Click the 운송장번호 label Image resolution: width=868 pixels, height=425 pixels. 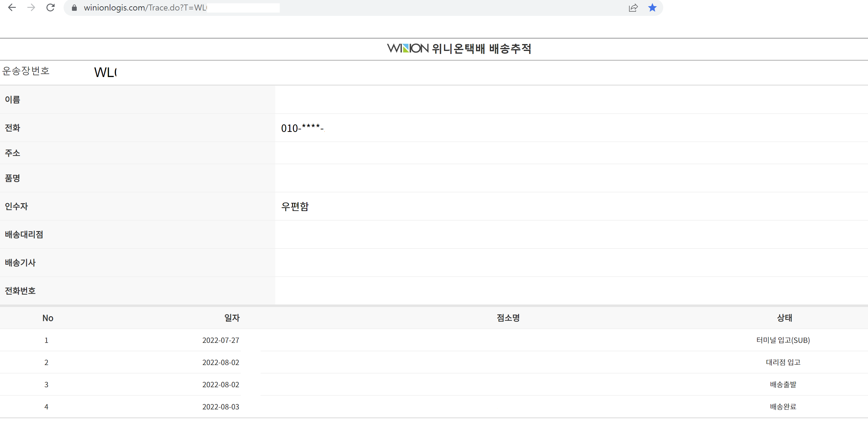coord(26,71)
